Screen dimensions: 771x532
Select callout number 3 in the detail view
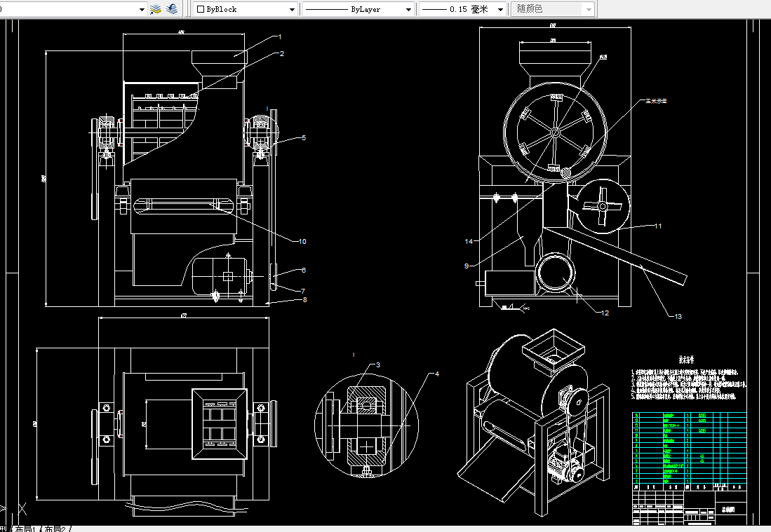click(x=378, y=365)
